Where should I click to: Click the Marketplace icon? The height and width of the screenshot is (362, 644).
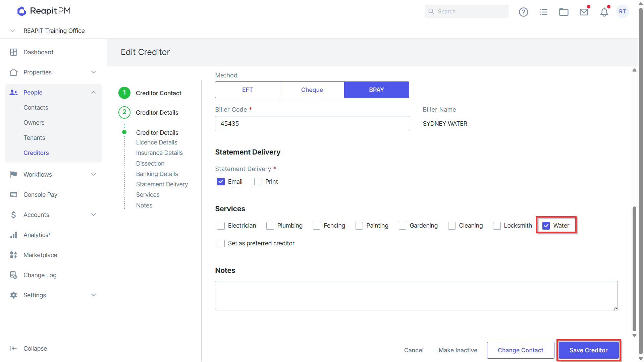13,255
